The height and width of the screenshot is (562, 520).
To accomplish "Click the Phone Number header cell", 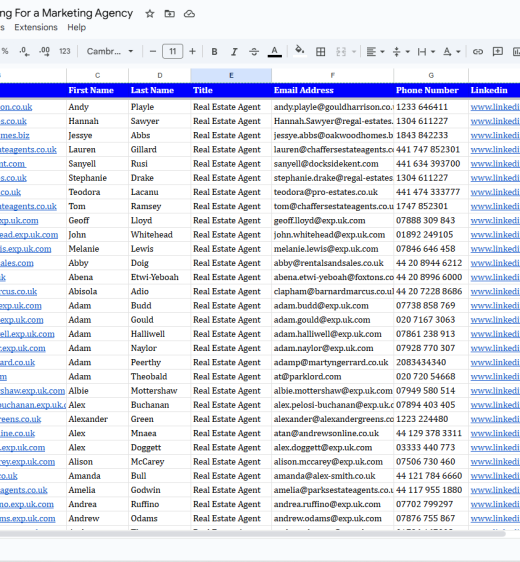I will 431,90.
